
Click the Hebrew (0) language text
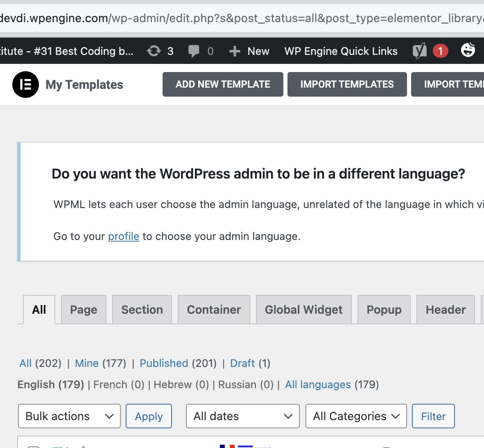(x=181, y=385)
